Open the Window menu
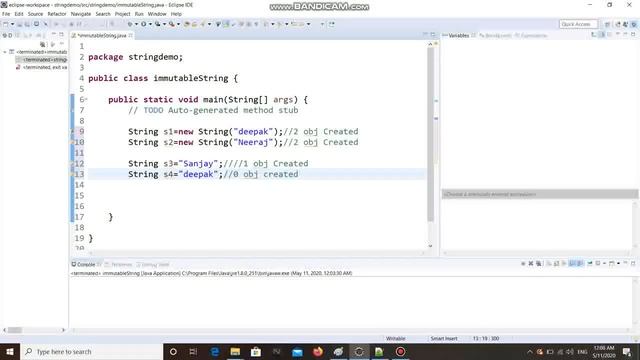Image resolution: width=640 pixels, height=360 pixels. [x=157, y=14]
